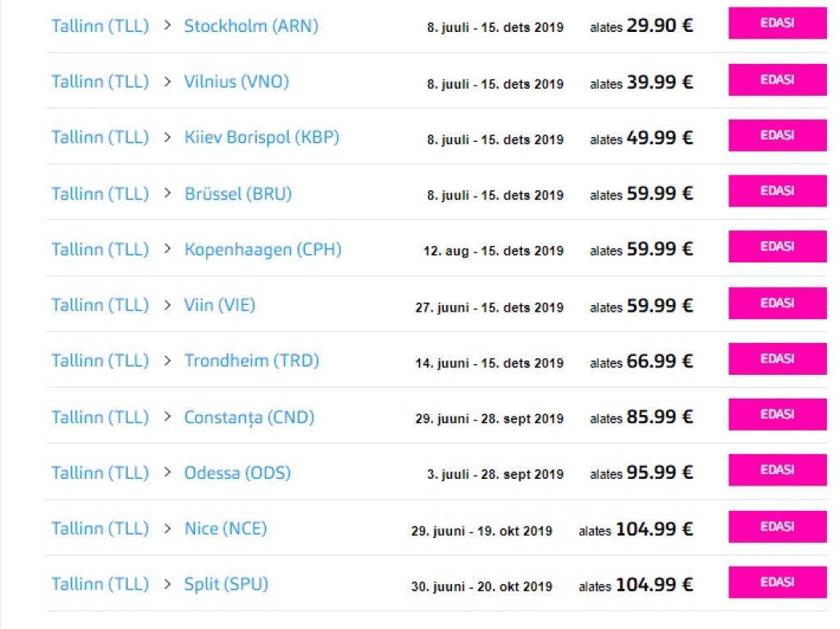
Task: Select EDASI for Kiiev Borispol route
Action: [x=777, y=135]
